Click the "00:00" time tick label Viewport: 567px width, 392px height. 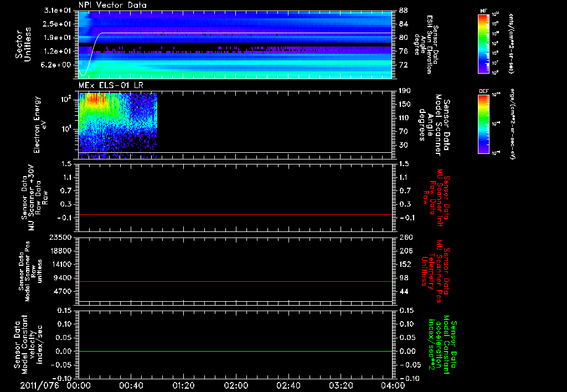pos(79,385)
